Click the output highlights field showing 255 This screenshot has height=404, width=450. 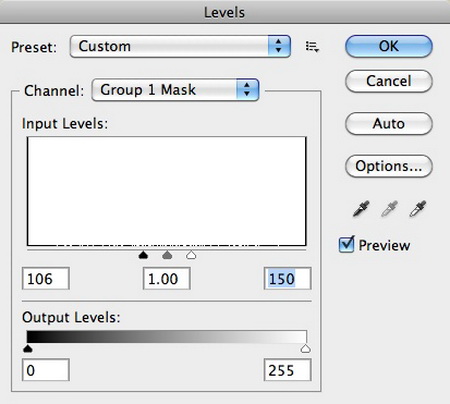tap(287, 370)
